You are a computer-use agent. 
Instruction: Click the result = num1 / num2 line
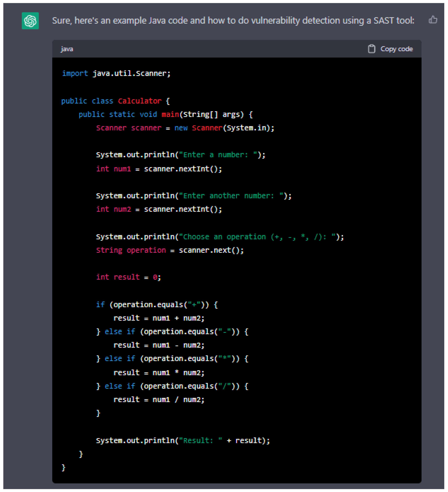tap(159, 400)
